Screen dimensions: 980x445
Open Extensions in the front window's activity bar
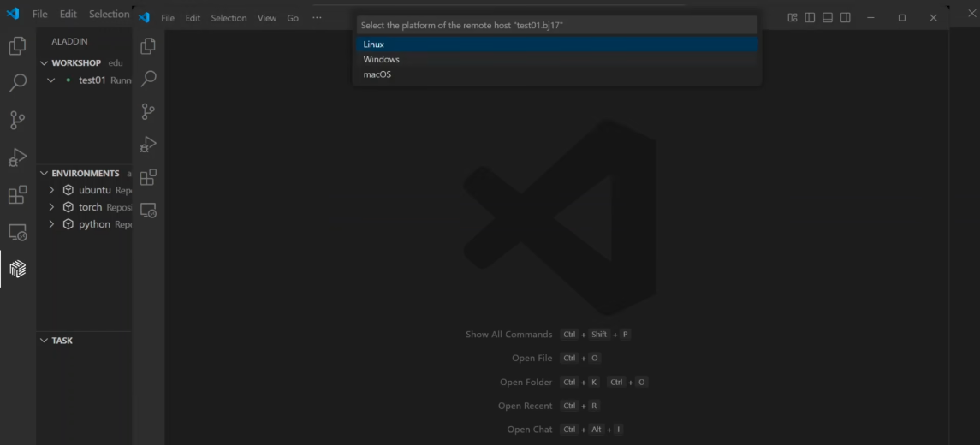click(148, 177)
